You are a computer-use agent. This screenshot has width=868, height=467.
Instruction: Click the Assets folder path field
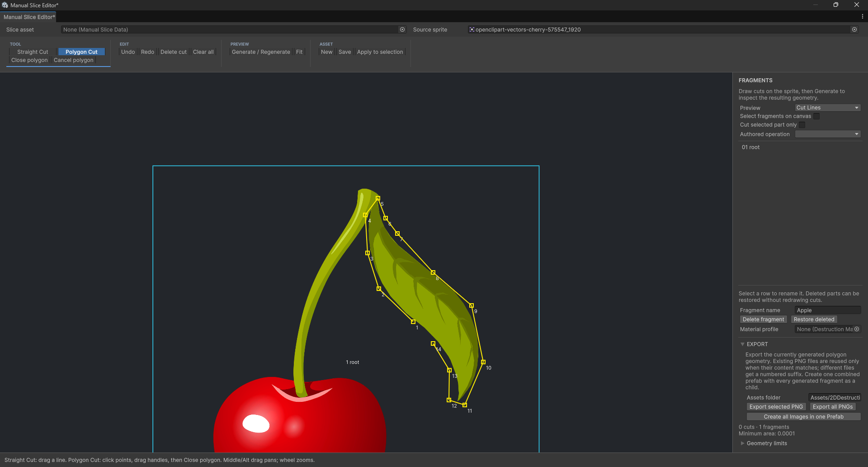(x=835, y=397)
